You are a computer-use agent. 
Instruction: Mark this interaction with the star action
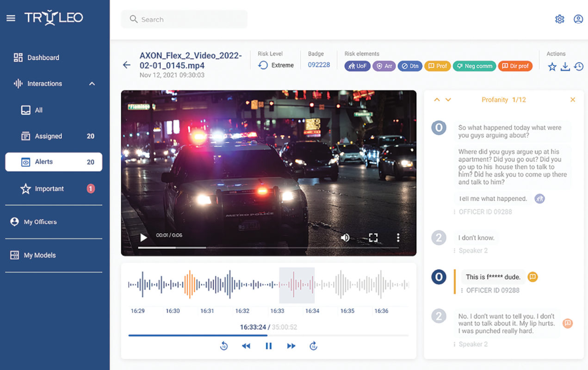click(x=552, y=66)
